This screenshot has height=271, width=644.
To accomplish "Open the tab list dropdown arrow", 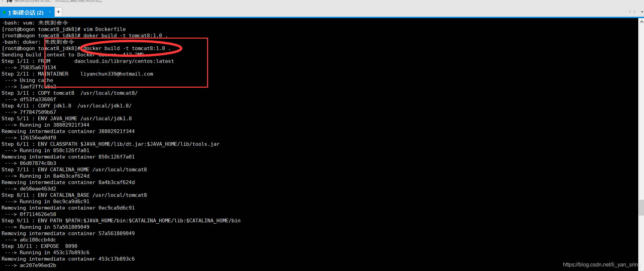I will point(642,12).
